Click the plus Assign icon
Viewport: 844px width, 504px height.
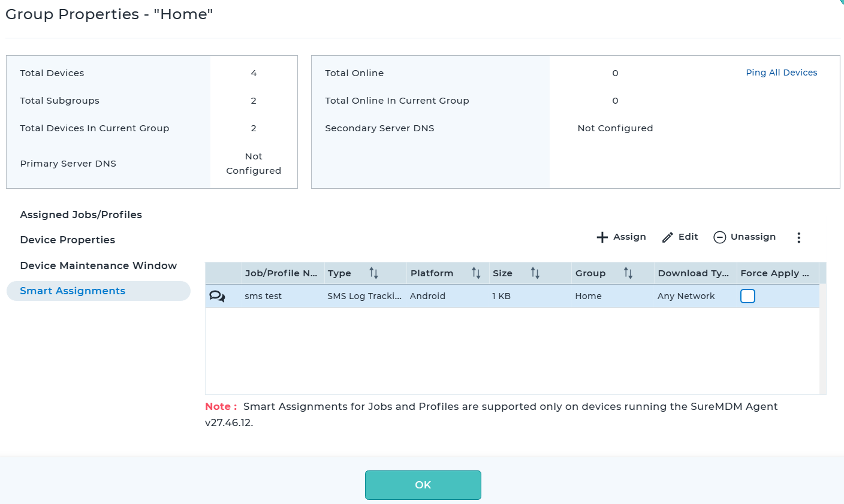pos(602,237)
